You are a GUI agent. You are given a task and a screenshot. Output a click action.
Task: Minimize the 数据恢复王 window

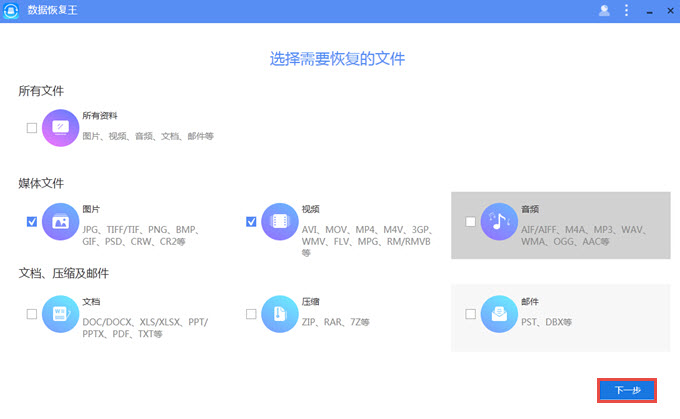[649, 10]
